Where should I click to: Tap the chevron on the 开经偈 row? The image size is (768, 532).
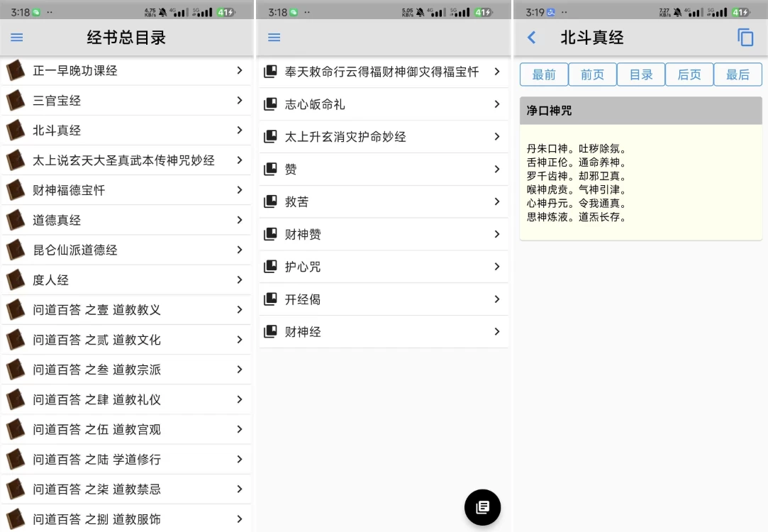pyautogui.click(x=496, y=299)
